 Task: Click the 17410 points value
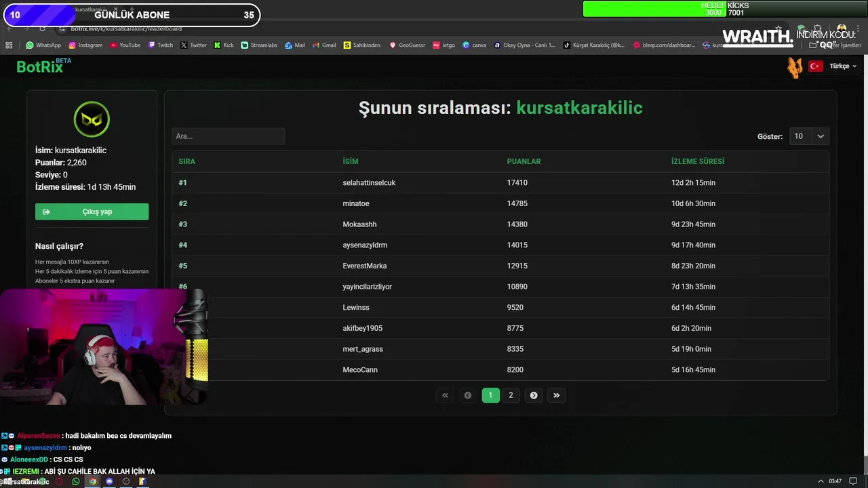[x=517, y=182]
